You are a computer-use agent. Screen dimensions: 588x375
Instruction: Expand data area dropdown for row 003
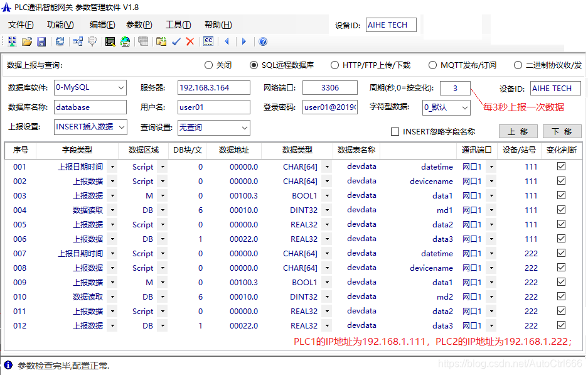[163, 195]
